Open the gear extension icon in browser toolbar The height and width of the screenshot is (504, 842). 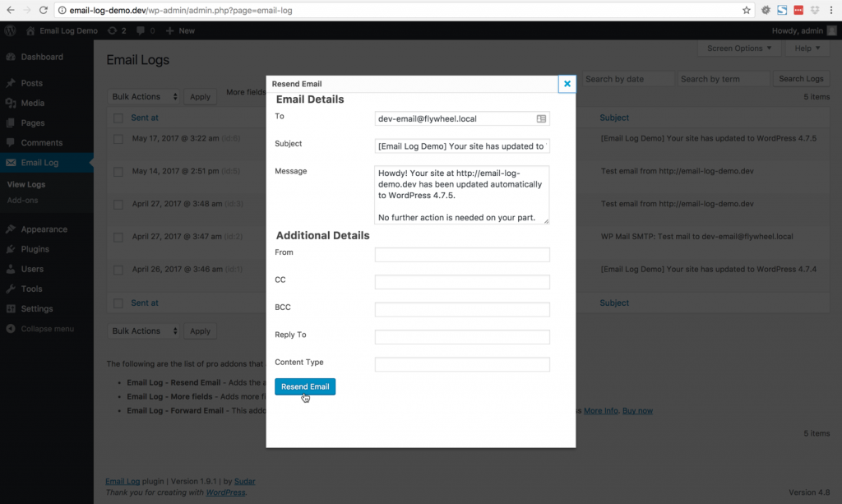tap(766, 10)
